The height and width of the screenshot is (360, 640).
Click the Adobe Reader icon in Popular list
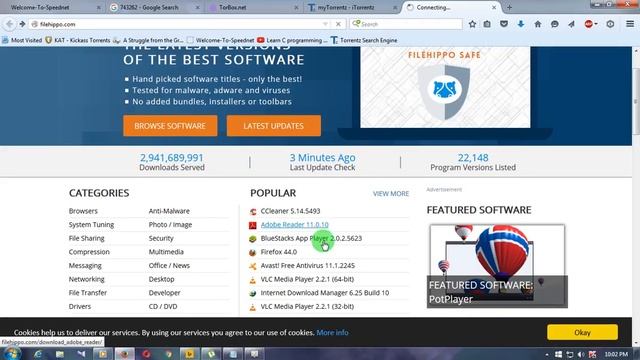253,225
